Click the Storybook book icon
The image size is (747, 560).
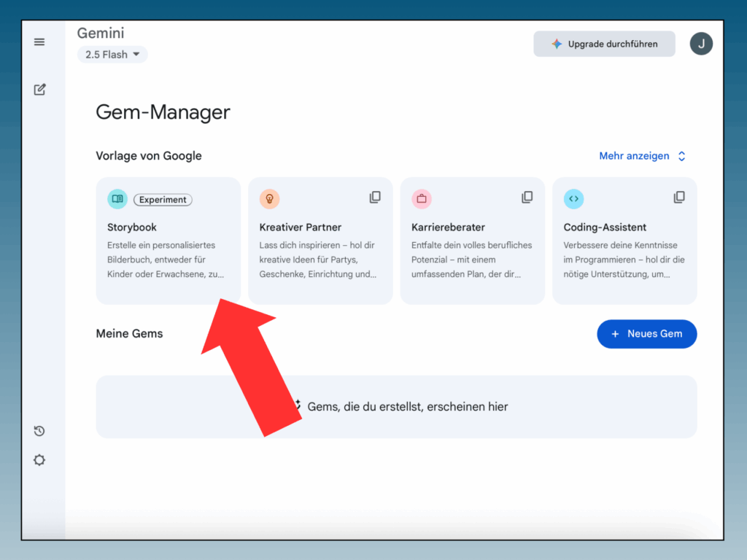(x=117, y=199)
